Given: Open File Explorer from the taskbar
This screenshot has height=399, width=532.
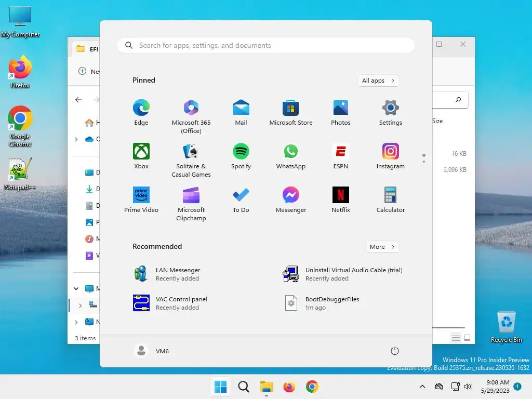Looking at the screenshot, I should 267,387.
